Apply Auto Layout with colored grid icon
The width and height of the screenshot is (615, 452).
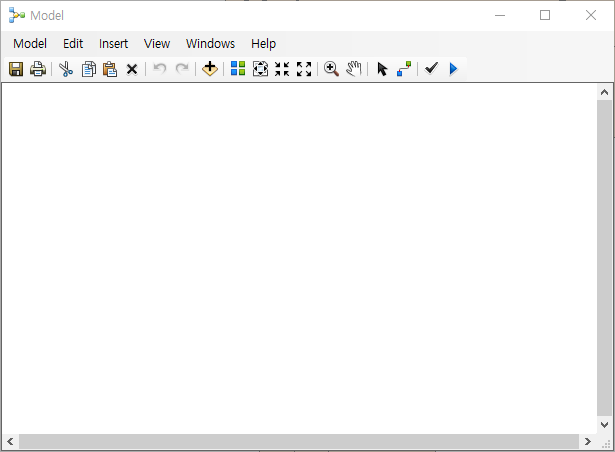[238, 69]
